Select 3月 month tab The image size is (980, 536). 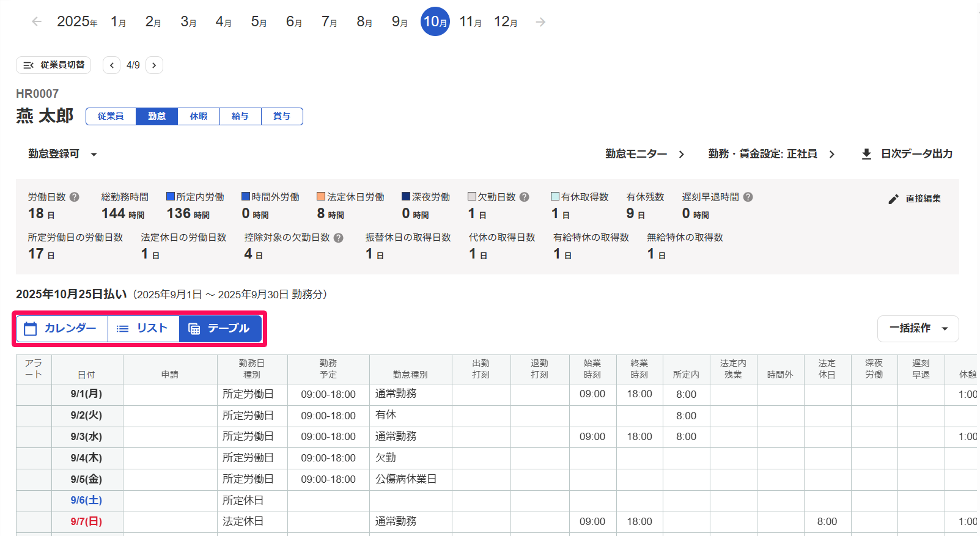(188, 22)
